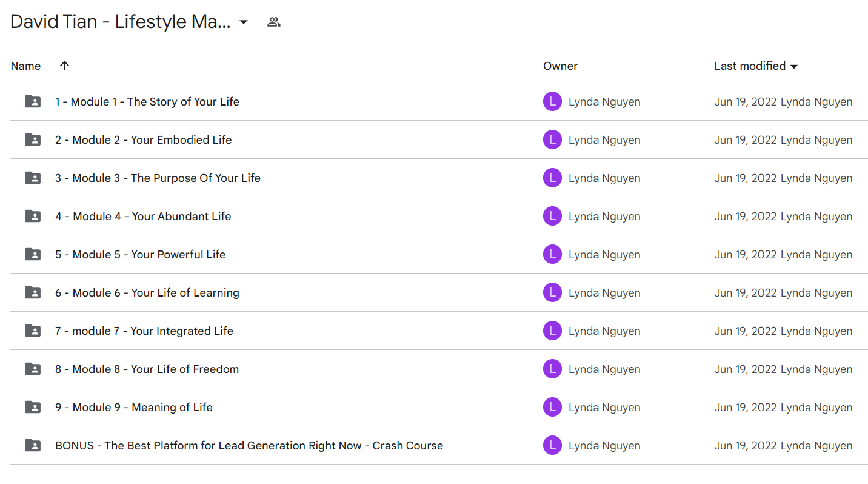Select '5 - Module 5 - Your Powerful Life'
Screen dimensions: 868x484
click(x=141, y=254)
